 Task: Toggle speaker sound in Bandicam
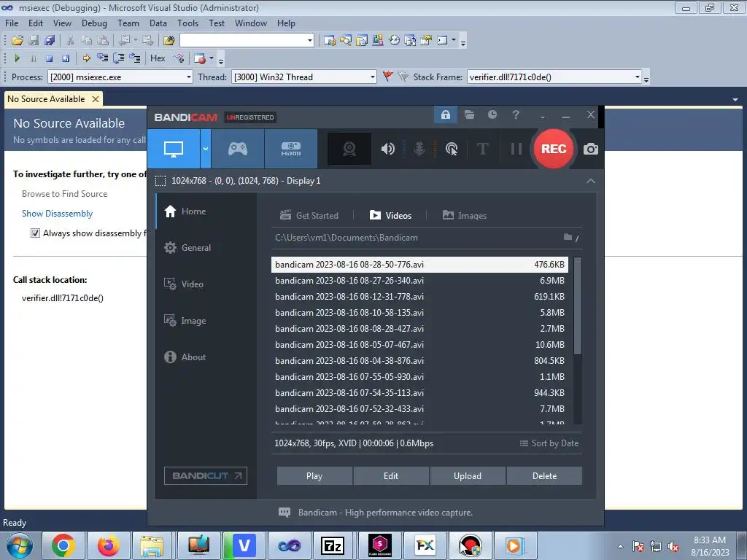pos(388,149)
